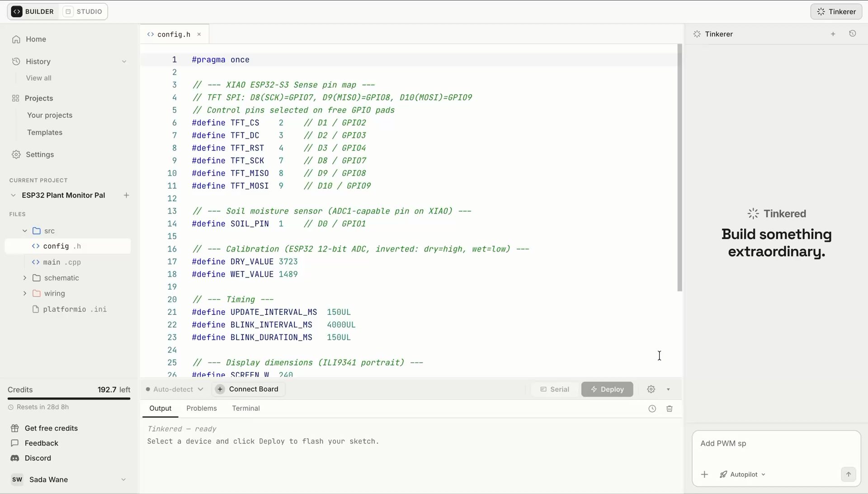Go to Home in the sidebar
The width and height of the screenshot is (868, 494).
coord(36,39)
